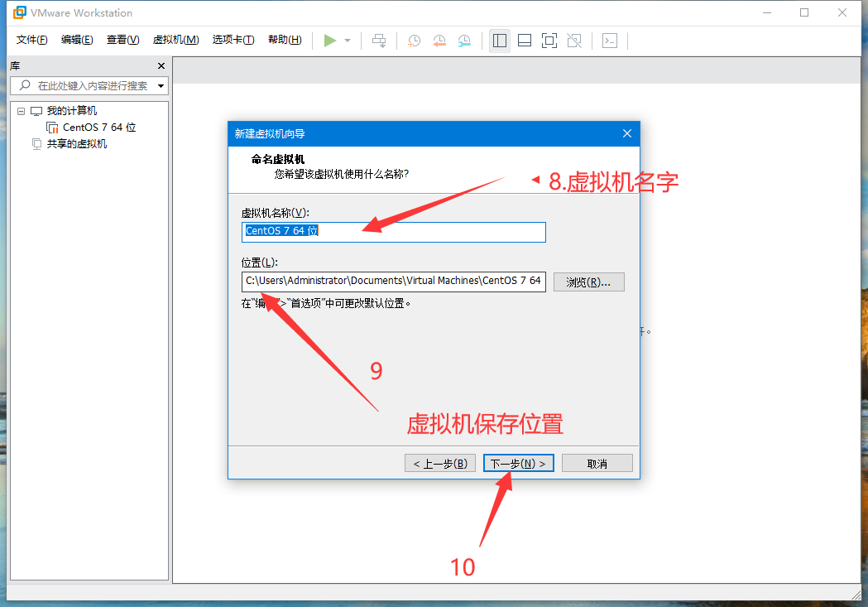Enter full screen mode icon
868x607 pixels.
point(549,41)
